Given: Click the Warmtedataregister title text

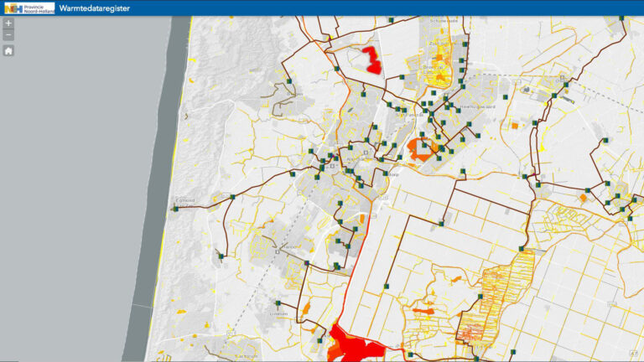Looking at the screenshot, I should (95, 8).
